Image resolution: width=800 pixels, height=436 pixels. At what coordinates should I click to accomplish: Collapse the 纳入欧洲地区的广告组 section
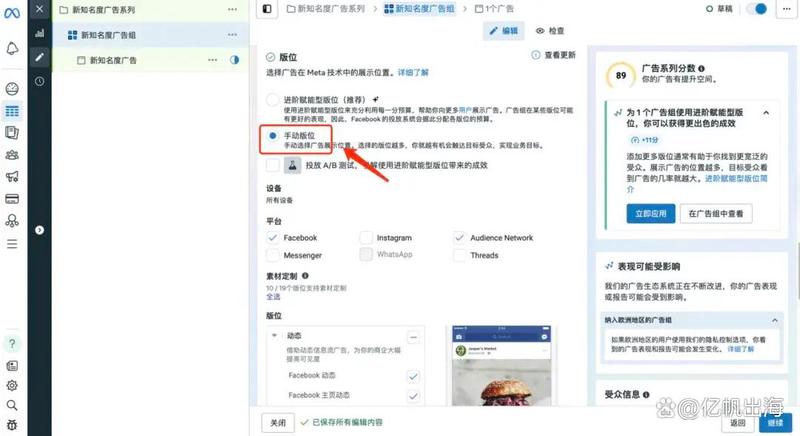click(776, 320)
